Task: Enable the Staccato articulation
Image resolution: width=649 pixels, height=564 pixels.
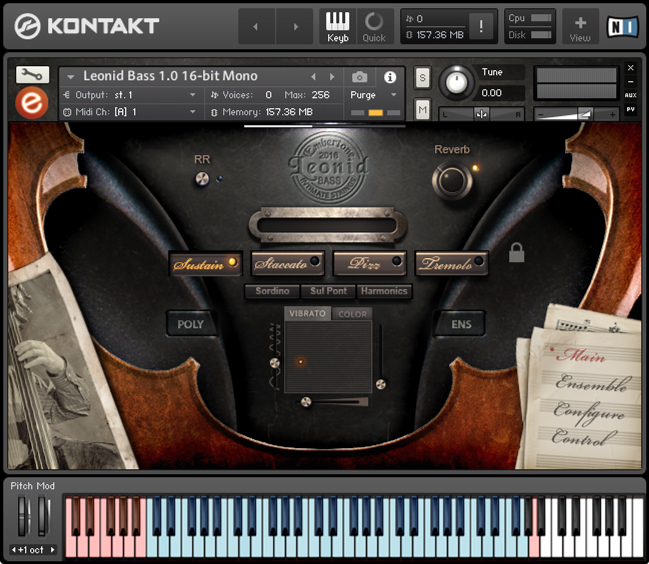Action: click(287, 264)
